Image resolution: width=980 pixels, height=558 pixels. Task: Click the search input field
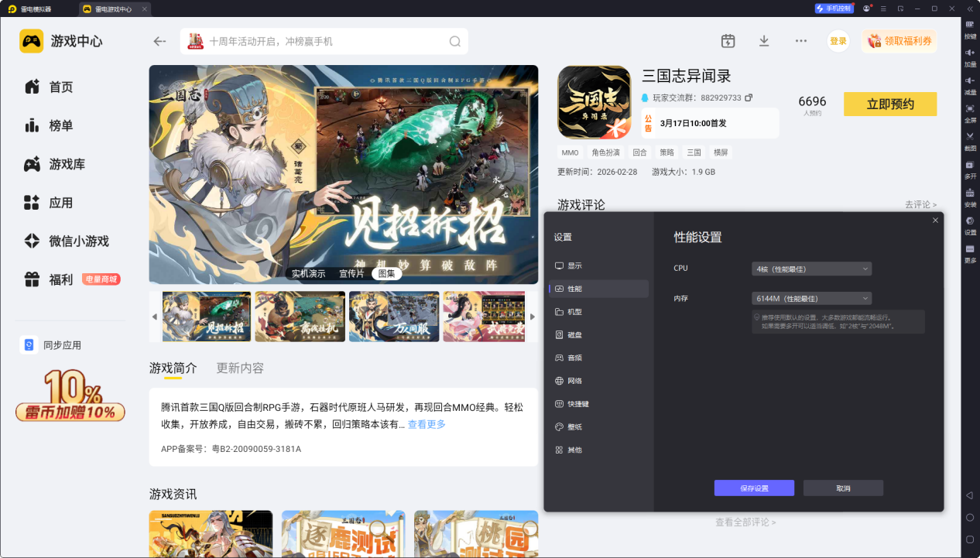point(324,41)
